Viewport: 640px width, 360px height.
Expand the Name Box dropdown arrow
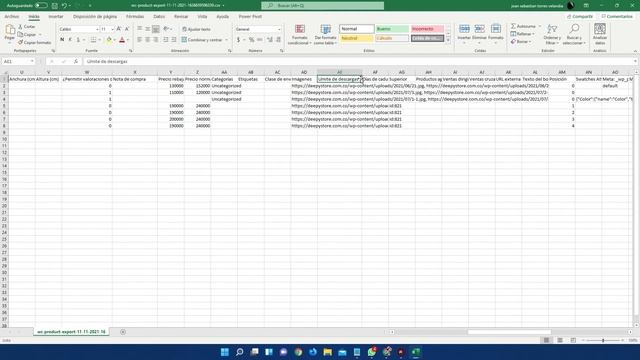tap(32, 61)
